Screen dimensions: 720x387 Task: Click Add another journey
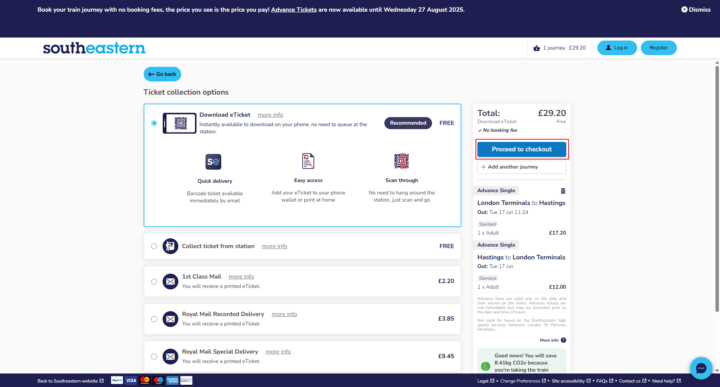(522, 167)
